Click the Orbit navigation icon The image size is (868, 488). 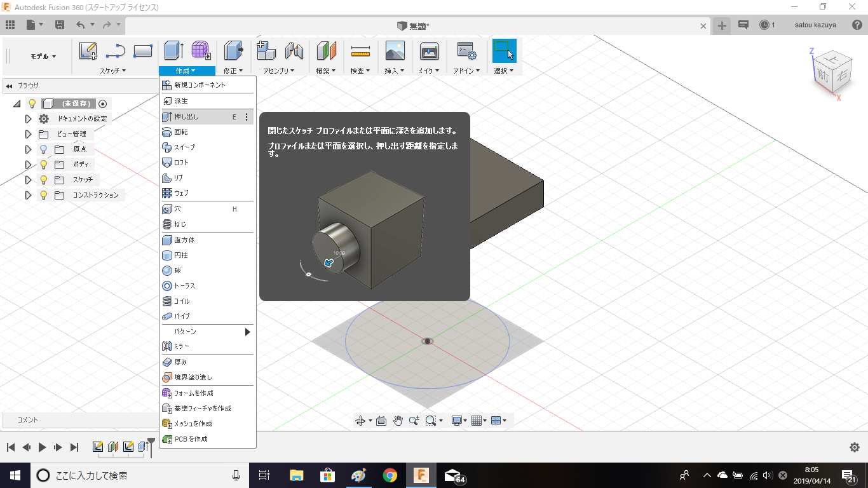point(360,421)
